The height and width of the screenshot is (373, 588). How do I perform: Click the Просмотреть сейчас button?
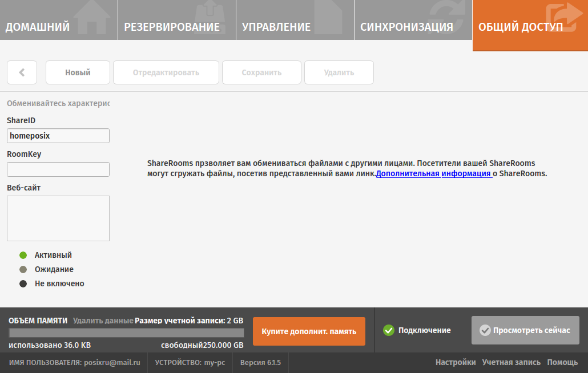(x=525, y=330)
